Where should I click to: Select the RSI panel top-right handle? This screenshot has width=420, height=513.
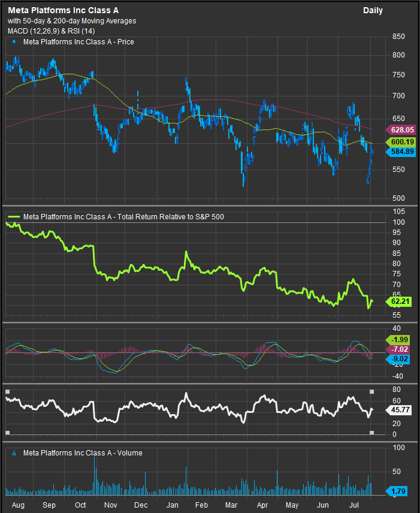point(371,391)
